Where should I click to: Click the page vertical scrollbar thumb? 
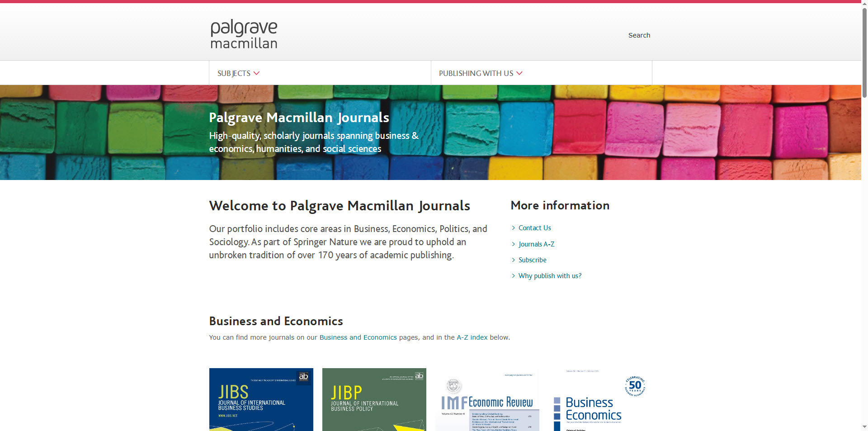pyautogui.click(x=864, y=50)
